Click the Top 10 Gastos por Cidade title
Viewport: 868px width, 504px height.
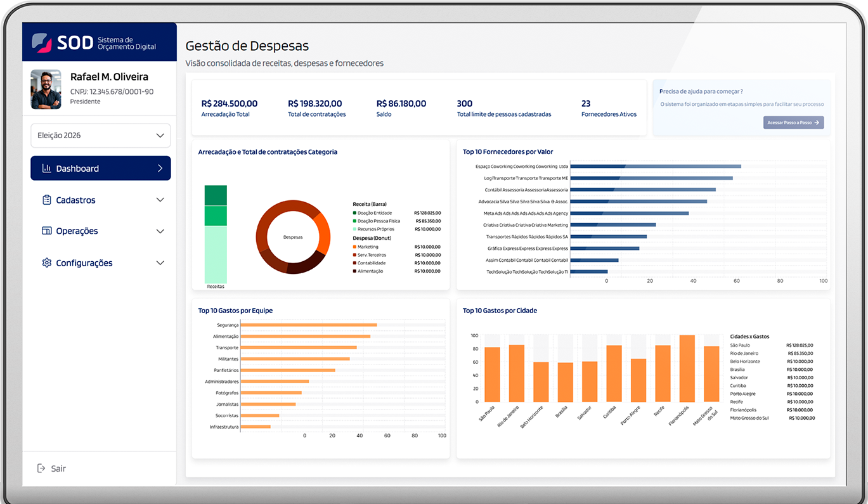500,311
